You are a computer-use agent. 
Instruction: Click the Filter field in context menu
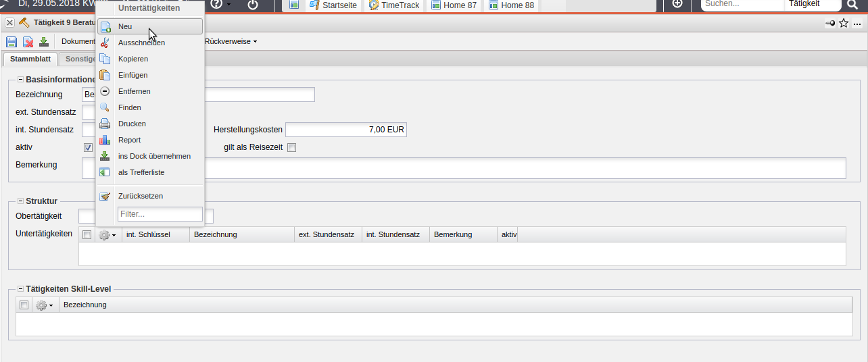tap(160, 214)
